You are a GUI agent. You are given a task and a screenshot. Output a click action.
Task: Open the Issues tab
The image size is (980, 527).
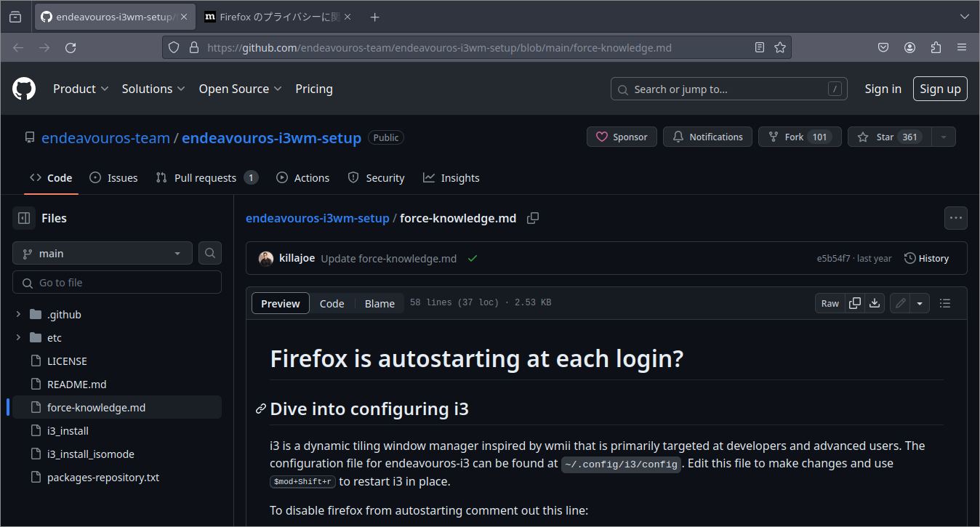[113, 178]
